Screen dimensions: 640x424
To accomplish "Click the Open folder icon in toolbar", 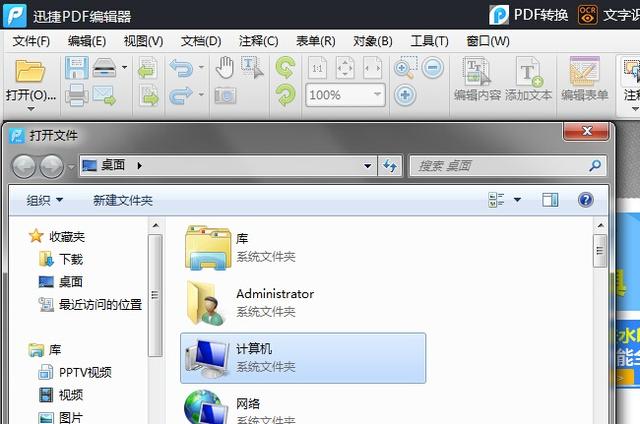I will click(30, 71).
